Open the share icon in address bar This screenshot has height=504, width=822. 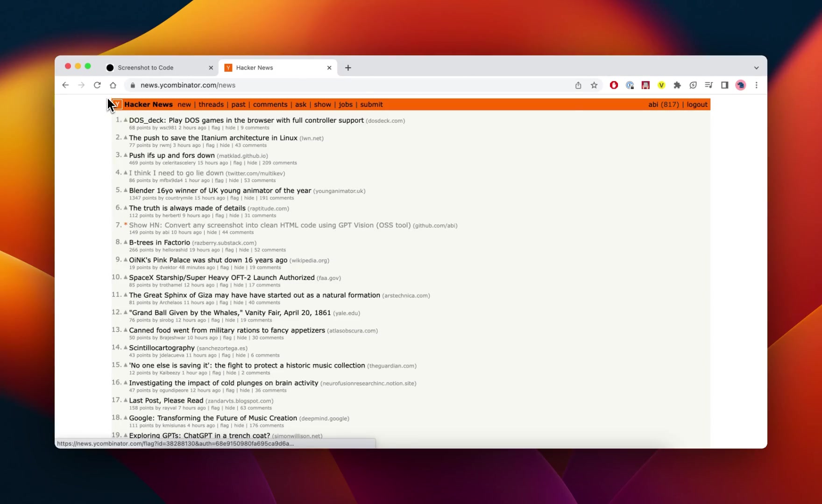(578, 85)
